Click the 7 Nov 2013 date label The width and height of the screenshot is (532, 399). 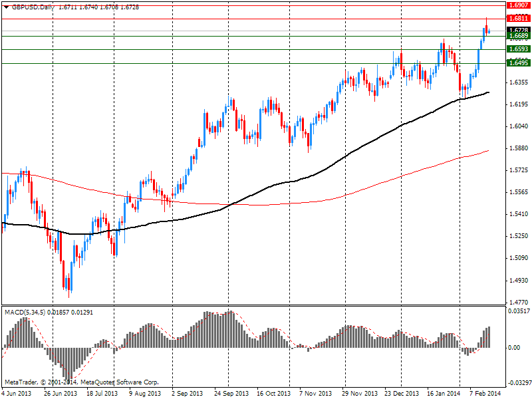coord(315,393)
